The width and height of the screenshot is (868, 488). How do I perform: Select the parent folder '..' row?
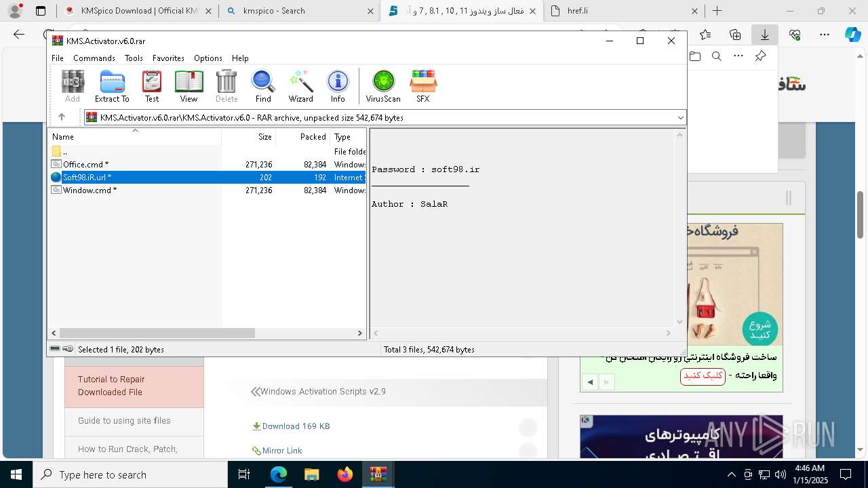coord(208,152)
